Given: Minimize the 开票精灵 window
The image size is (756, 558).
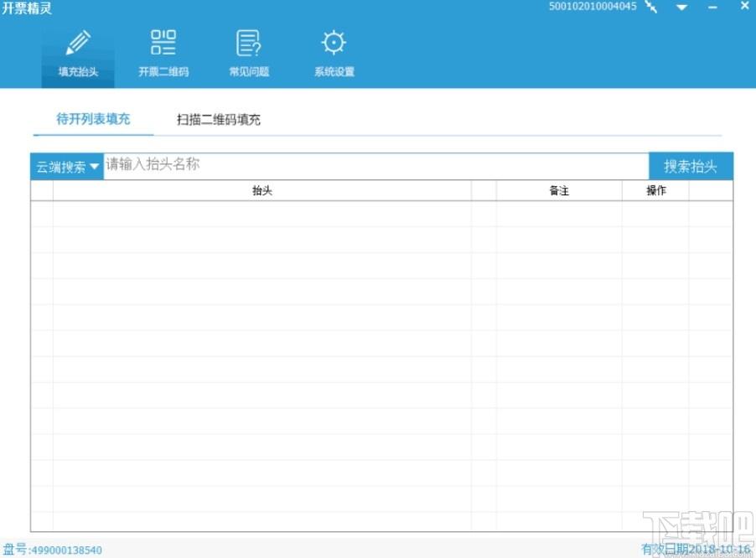Looking at the screenshot, I should [713, 8].
